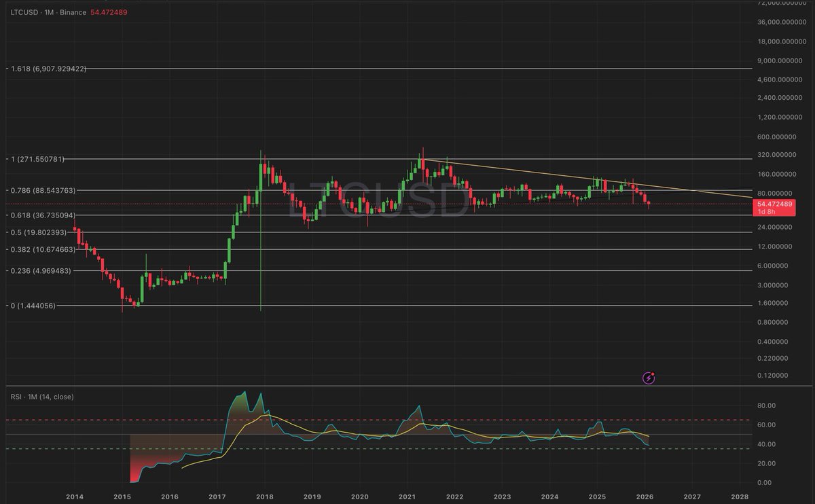Click the 2022 label on the time axis
This screenshot has height=504, width=815.
(454, 498)
